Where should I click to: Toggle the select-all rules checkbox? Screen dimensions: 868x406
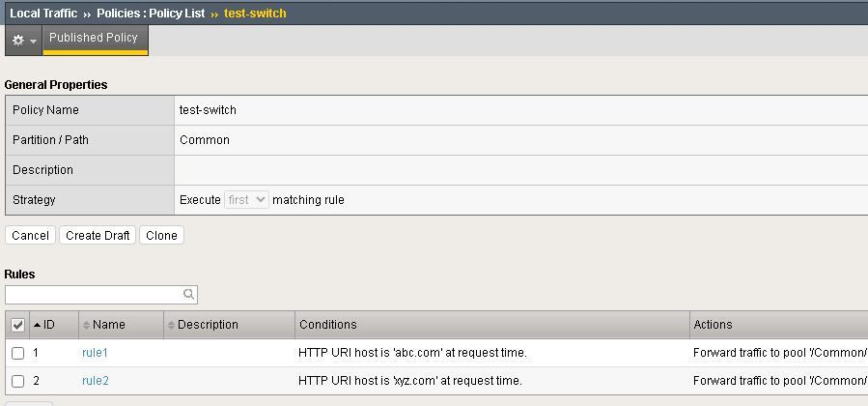17,325
